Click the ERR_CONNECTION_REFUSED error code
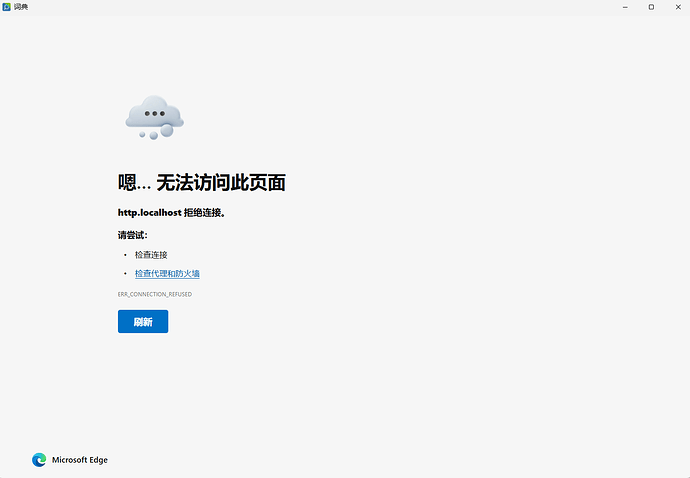The image size is (690, 478). click(x=154, y=294)
